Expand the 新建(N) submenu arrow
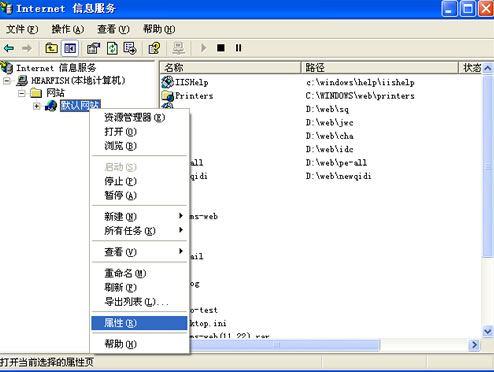The height and width of the screenshot is (372, 494). point(181,216)
